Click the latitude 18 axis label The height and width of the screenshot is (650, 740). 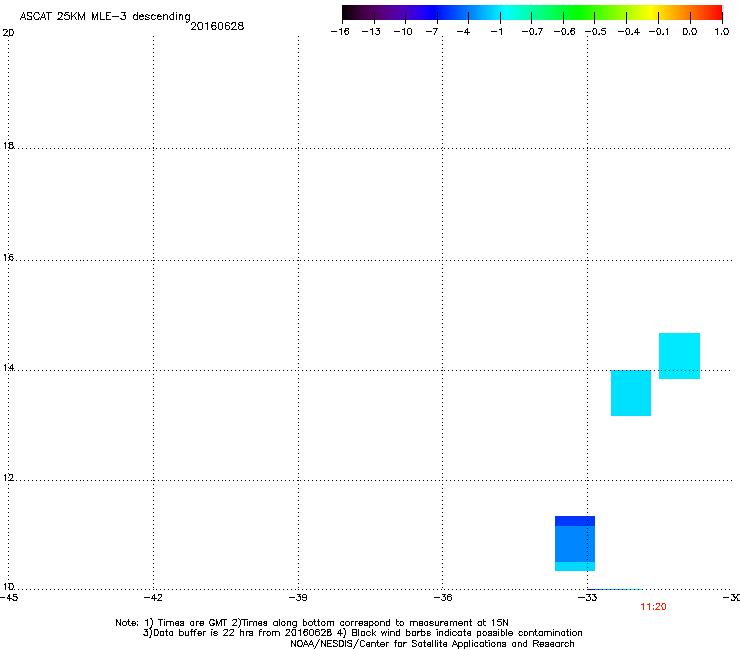[x=8, y=145]
